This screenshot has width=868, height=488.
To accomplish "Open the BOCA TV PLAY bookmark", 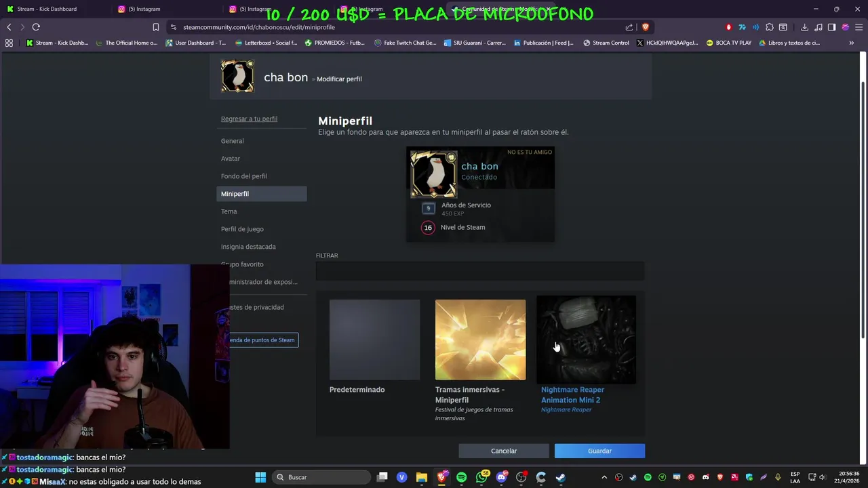I will click(728, 43).
